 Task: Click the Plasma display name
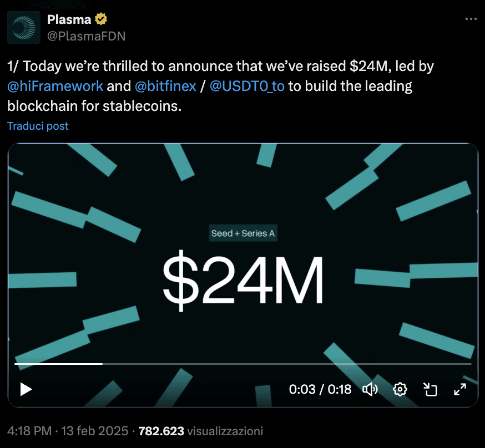pos(69,19)
